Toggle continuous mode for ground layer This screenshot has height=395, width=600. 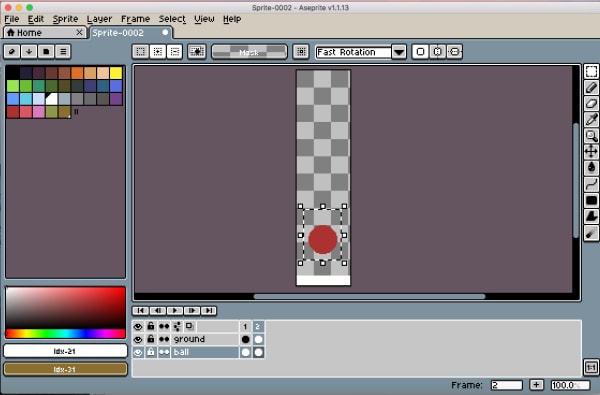coord(164,340)
